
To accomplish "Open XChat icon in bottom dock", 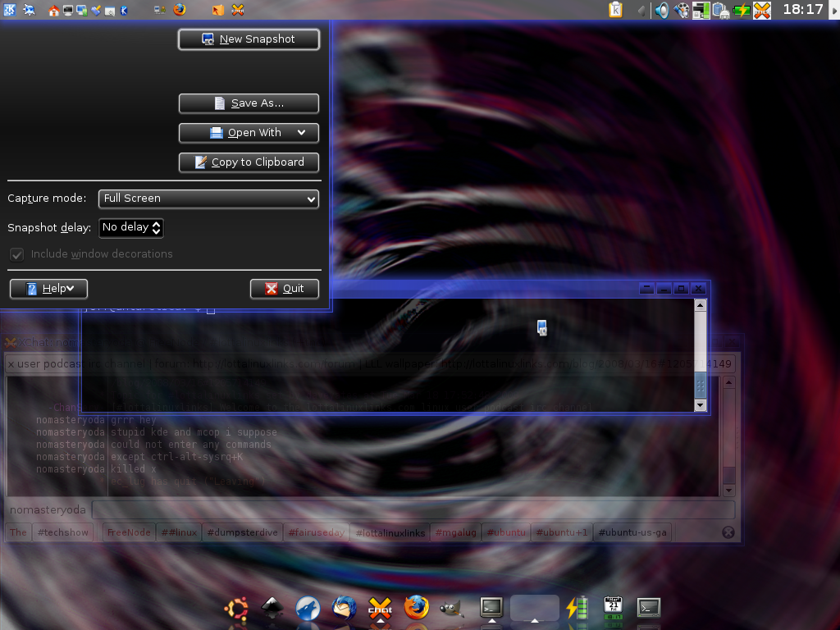I will coord(381,609).
